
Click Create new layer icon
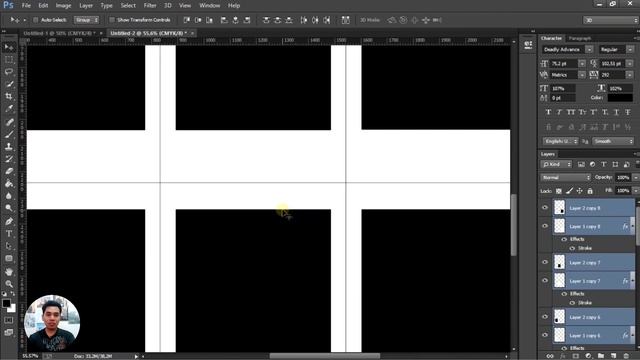point(613,356)
